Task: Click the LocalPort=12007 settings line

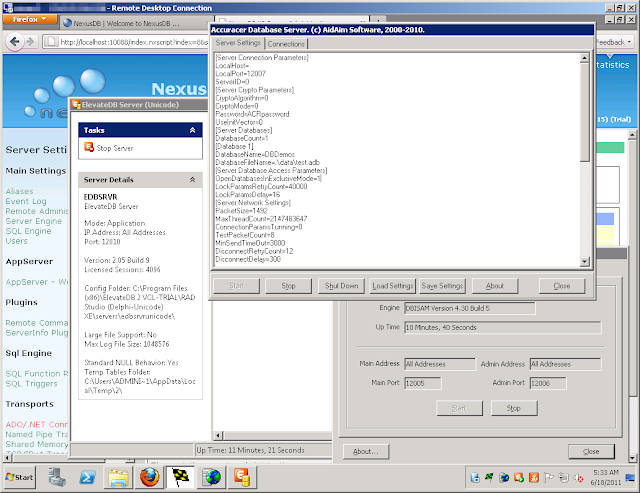Action: pyautogui.click(x=240, y=73)
